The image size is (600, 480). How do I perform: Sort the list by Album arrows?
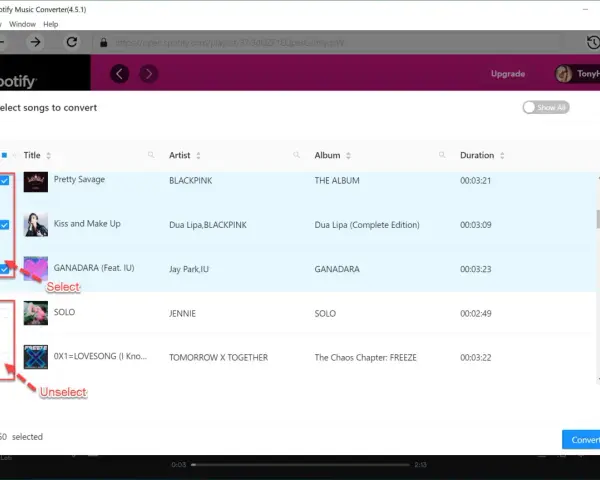tap(348, 155)
